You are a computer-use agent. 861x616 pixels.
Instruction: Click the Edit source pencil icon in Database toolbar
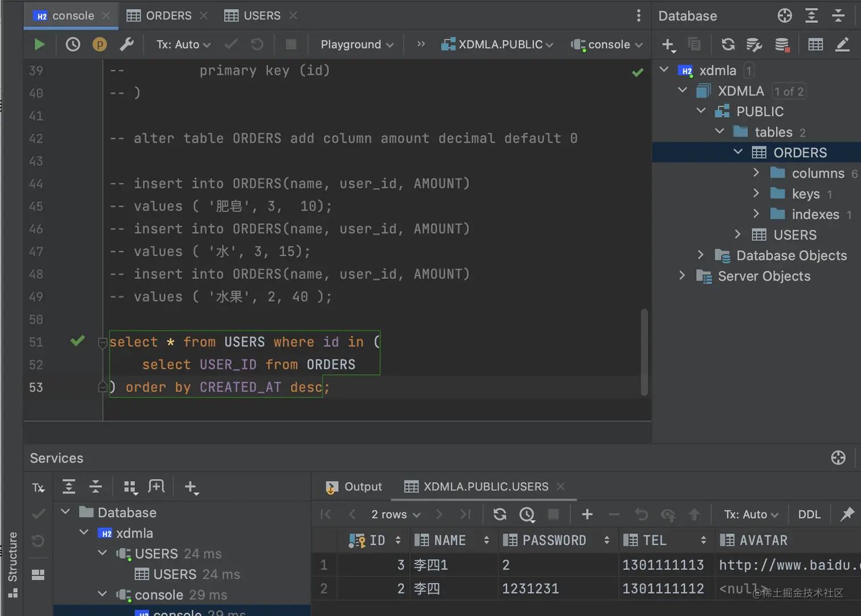[x=842, y=44]
